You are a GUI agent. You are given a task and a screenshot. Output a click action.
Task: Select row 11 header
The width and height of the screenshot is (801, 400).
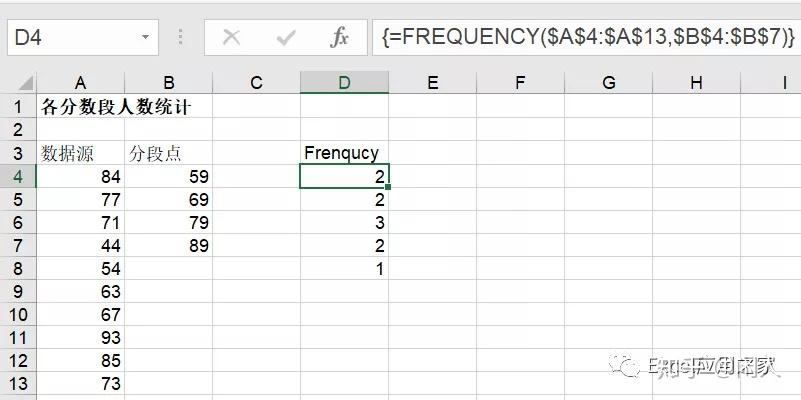point(18,337)
